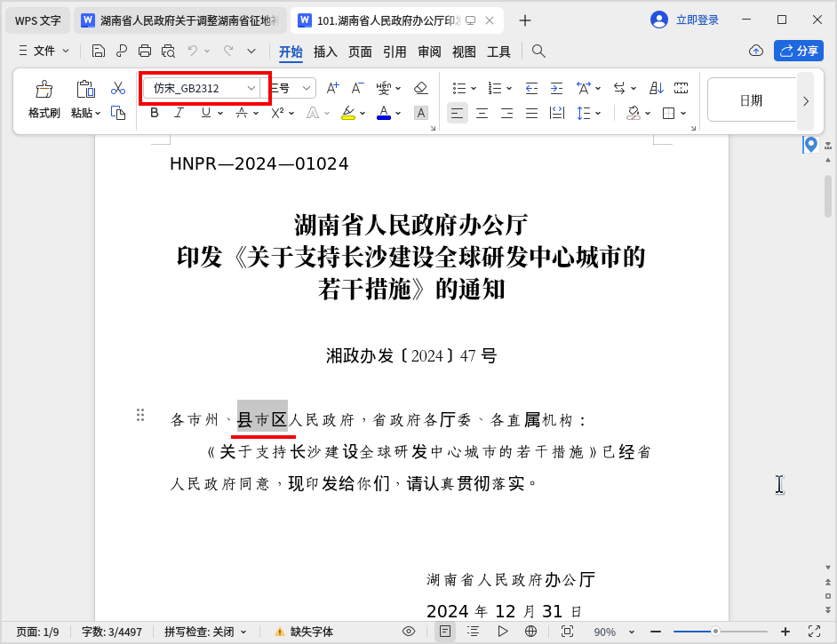
Task: Open the 审阅 ribbon tab
Action: 429,52
